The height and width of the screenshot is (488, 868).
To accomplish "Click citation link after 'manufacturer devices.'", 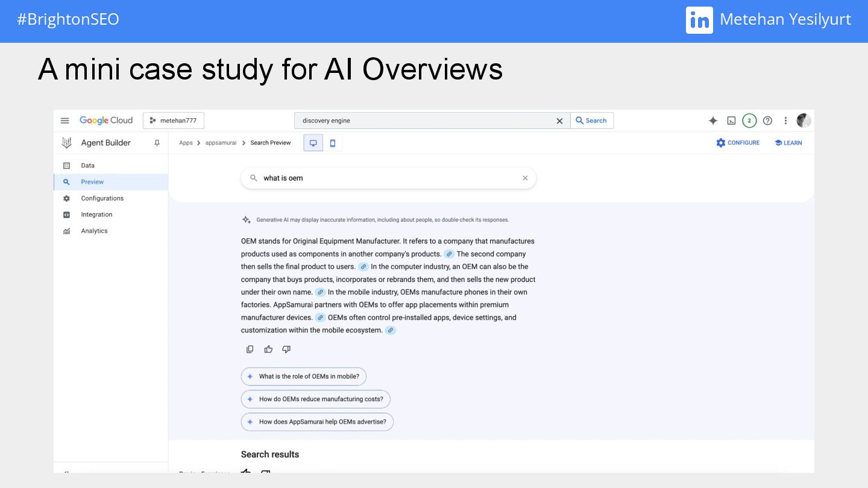I will coord(321,318).
